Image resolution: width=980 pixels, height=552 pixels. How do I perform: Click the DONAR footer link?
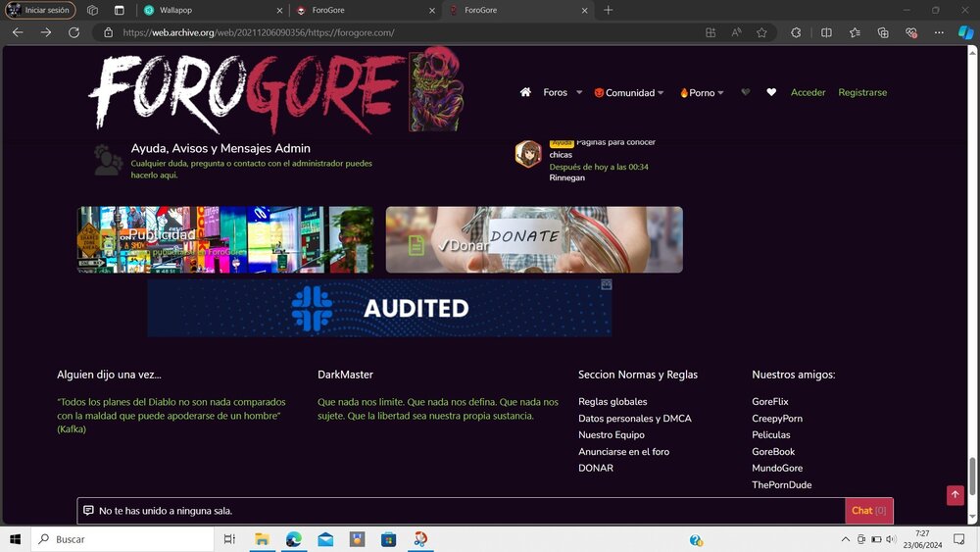pos(596,468)
